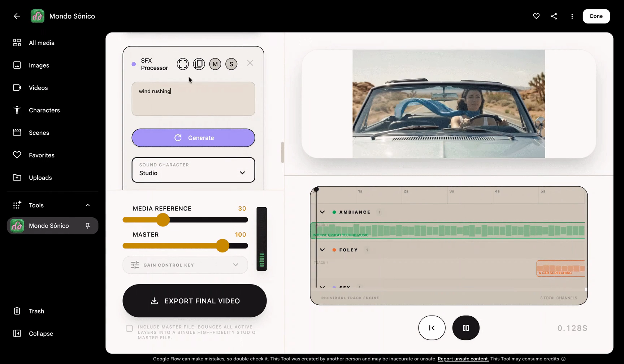
Task: Go back with the arrow icon
Action: [x=17, y=16]
